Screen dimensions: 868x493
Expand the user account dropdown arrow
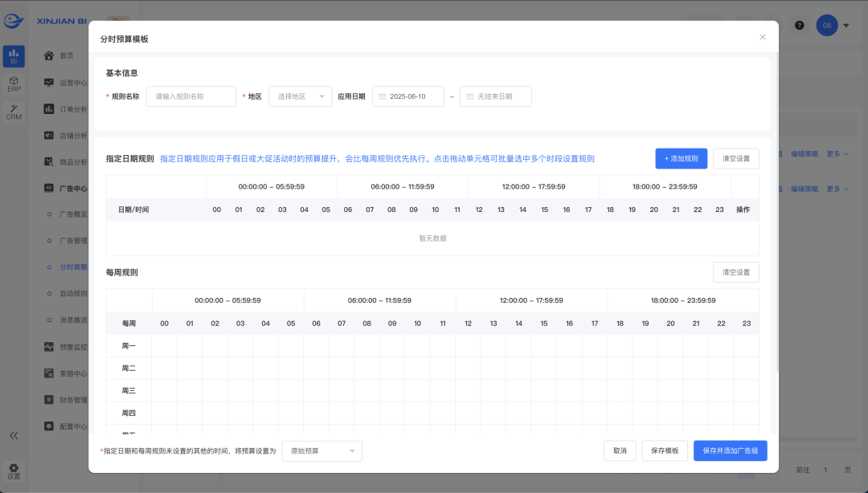pos(845,26)
